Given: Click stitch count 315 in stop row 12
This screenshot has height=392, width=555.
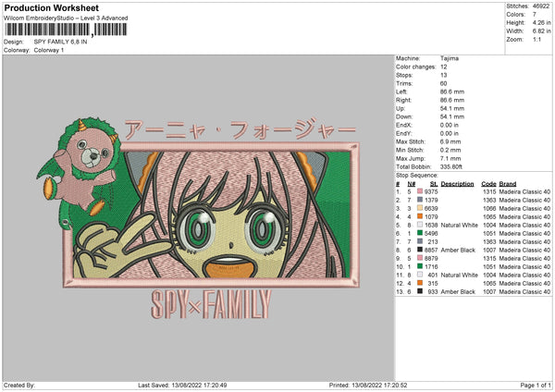Looking at the screenshot, I should (433, 284).
